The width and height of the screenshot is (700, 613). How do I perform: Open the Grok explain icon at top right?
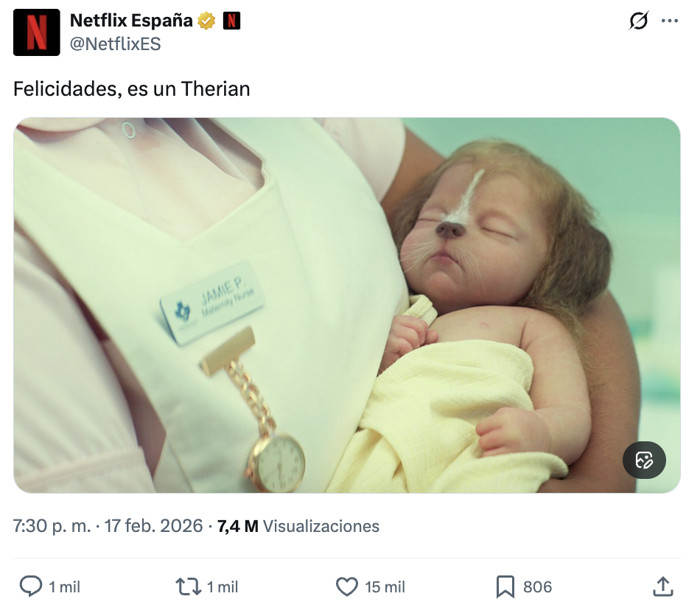(x=638, y=21)
